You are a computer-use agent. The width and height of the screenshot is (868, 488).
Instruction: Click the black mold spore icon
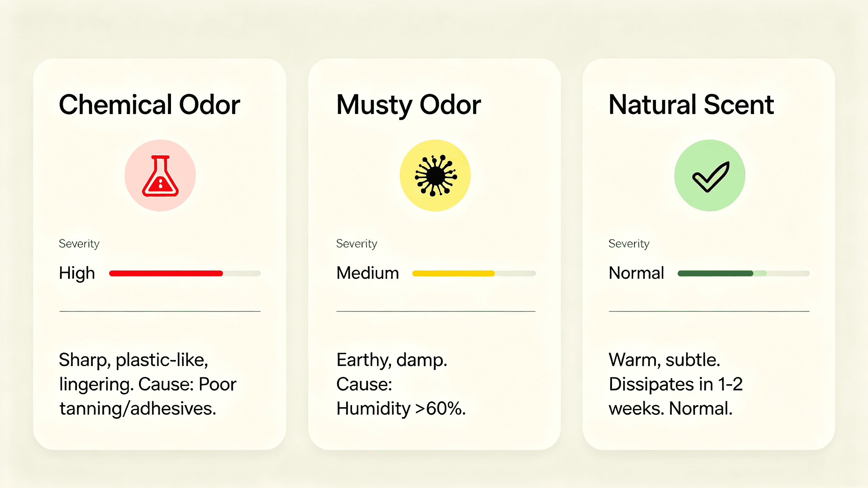tap(436, 175)
